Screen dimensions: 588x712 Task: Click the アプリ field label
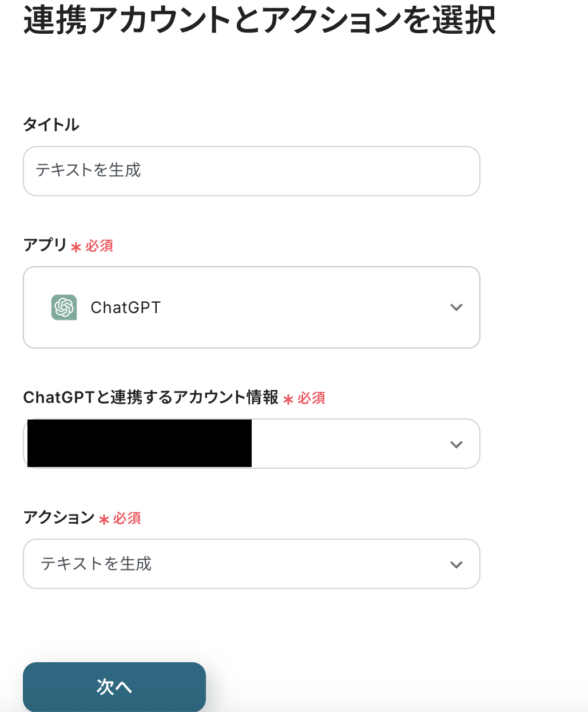(45, 245)
